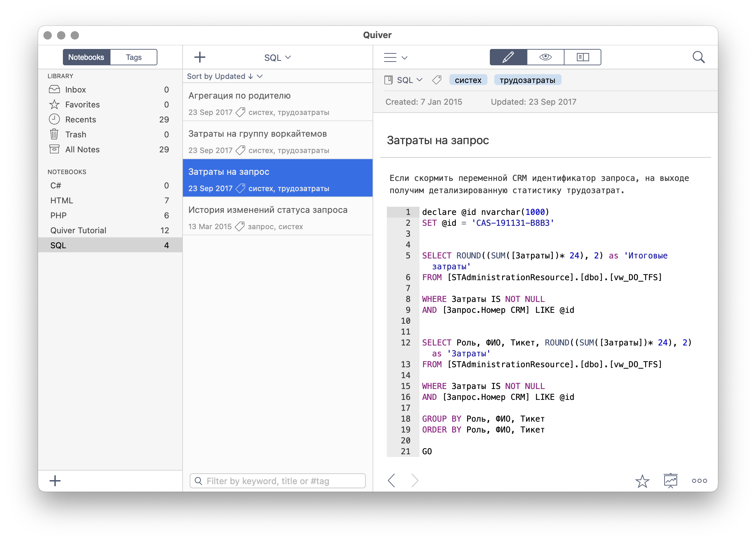Screen dimensions: 756x542
Task: Switch to preview mode with the eye icon
Action: click(545, 57)
